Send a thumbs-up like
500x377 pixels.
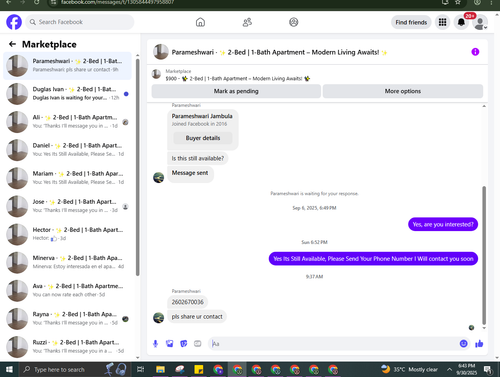click(x=479, y=344)
